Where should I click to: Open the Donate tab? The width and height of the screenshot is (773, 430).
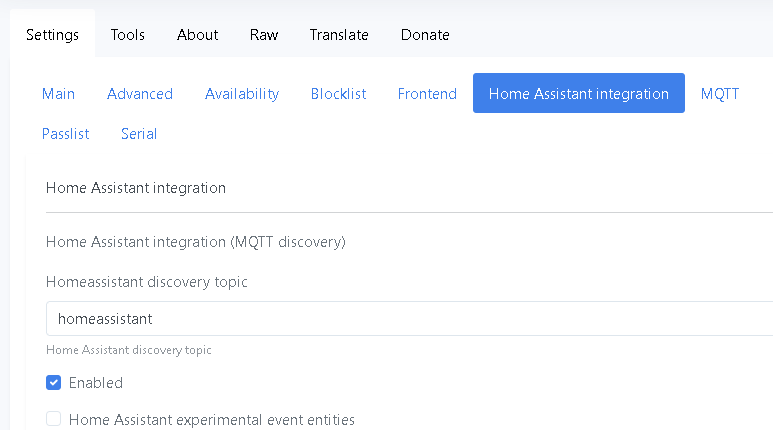(x=425, y=35)
